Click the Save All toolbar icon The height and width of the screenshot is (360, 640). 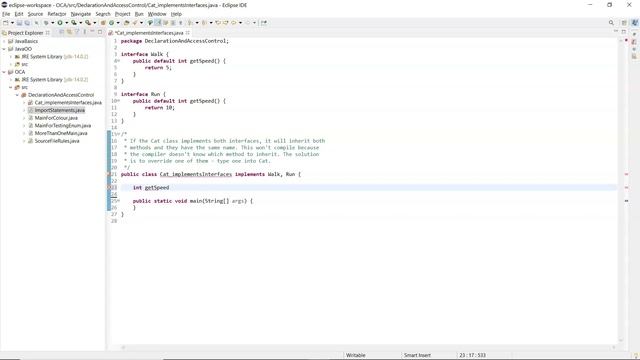click(27, 23)
